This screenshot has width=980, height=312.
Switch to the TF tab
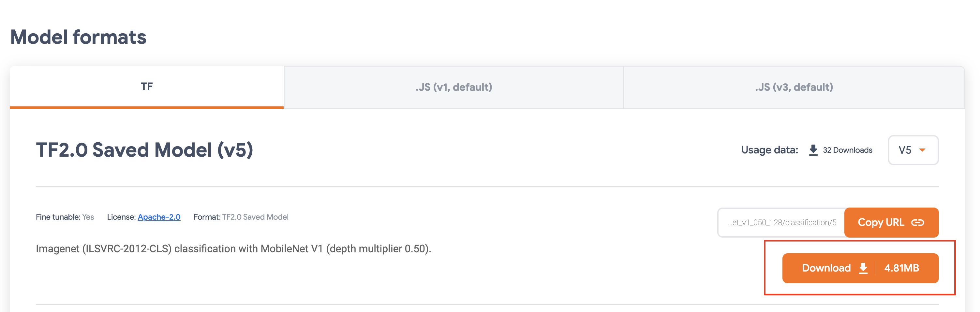[147, 87]
